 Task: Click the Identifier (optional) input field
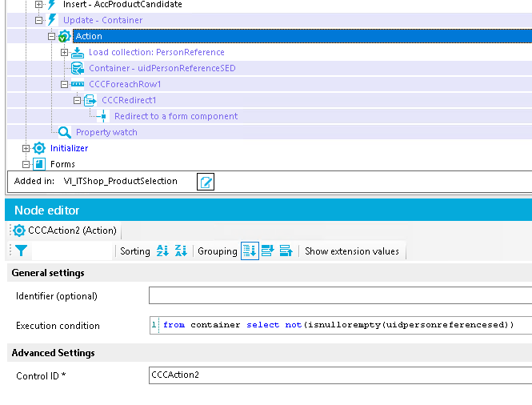[x=340, y=295]
